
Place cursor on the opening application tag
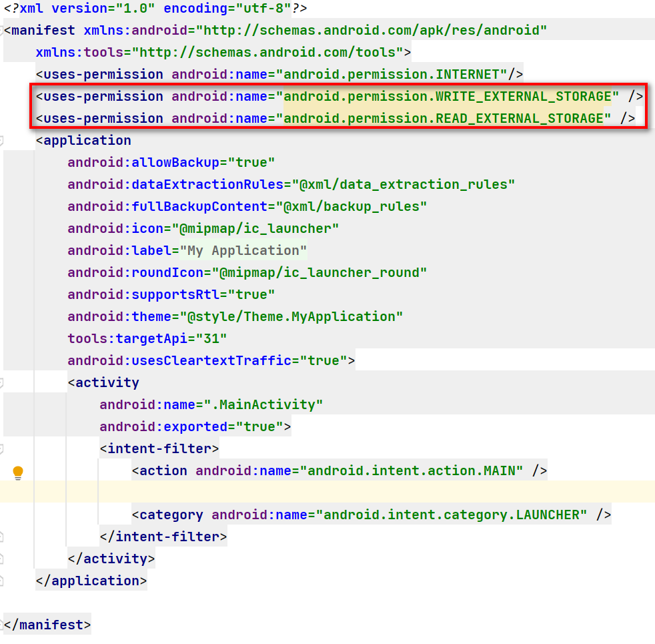pyautogui.click(x=83, y=141)
